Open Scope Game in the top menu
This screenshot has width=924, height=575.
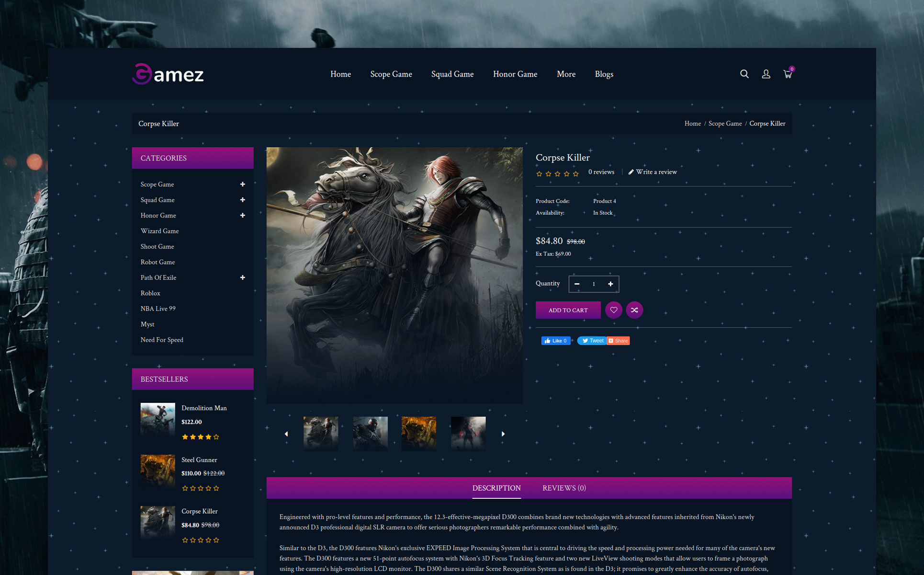pyautogui.click(x=391, y=74)
